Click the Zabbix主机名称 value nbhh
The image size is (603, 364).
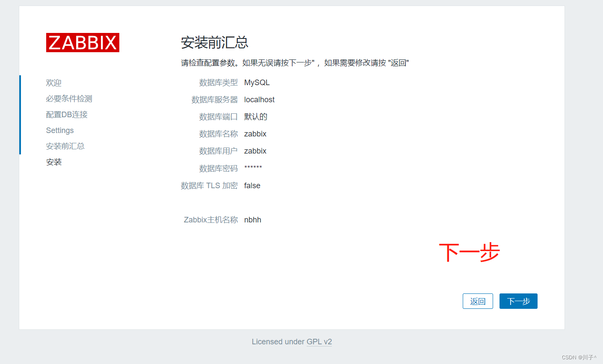[x=252, y=219]
